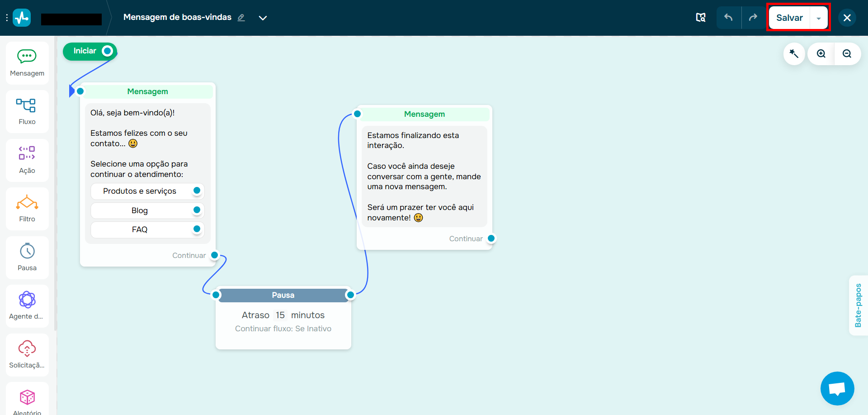This screenshot has width=868, height=415.
Task: Select the Fluxo block in sidebar
Action: pos(27,111)
